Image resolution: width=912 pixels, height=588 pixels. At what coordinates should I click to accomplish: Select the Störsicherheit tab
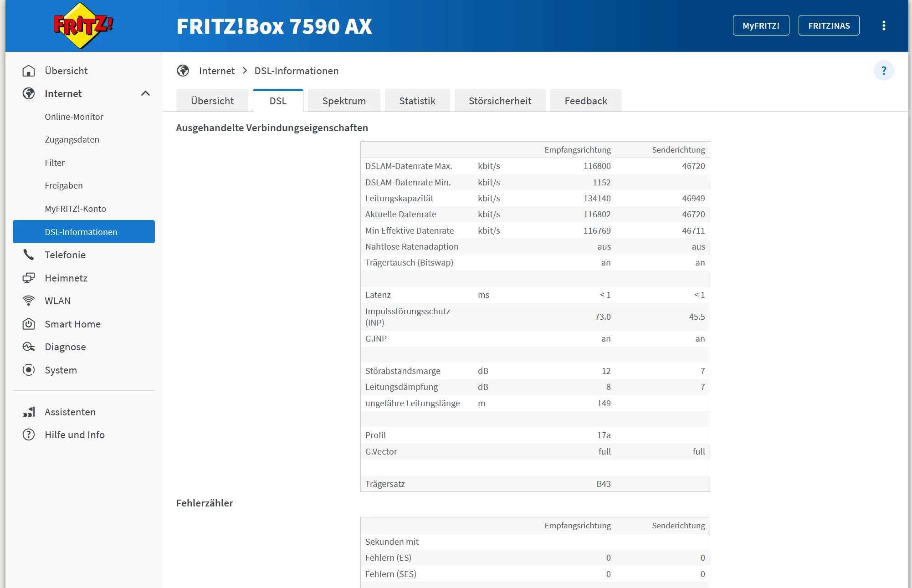tap(500, 101)
